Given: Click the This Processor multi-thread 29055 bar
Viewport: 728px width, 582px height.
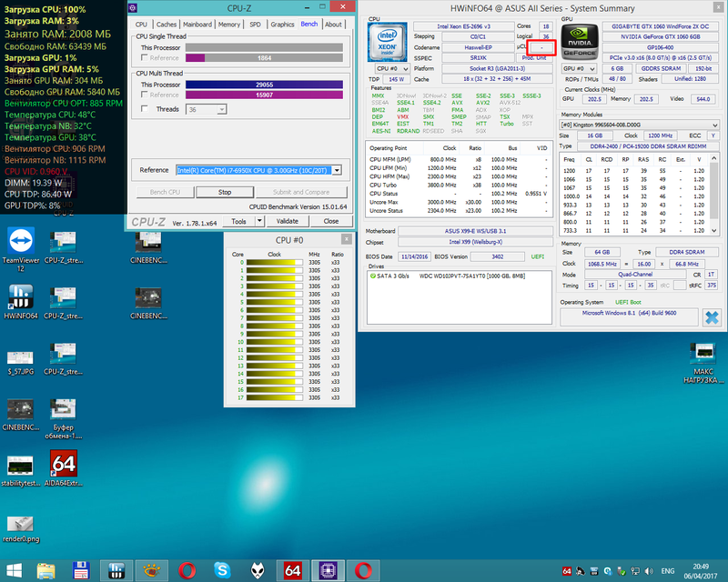Looking at the screenshot, I should (264, 85).
